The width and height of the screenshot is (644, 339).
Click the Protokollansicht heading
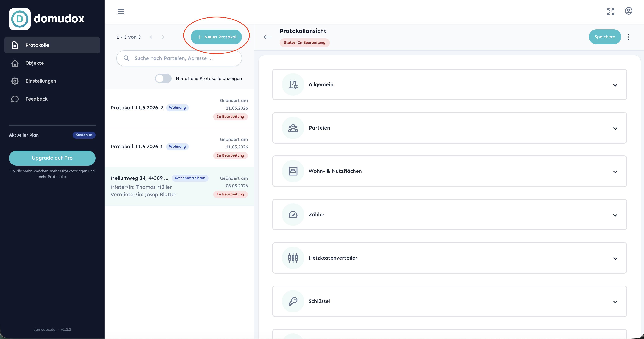coord(303,31)
